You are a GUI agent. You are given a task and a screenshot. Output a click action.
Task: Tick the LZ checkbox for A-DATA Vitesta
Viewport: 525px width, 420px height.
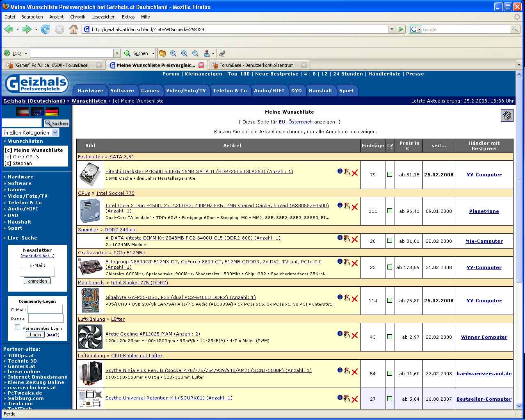tap(390, 241)
